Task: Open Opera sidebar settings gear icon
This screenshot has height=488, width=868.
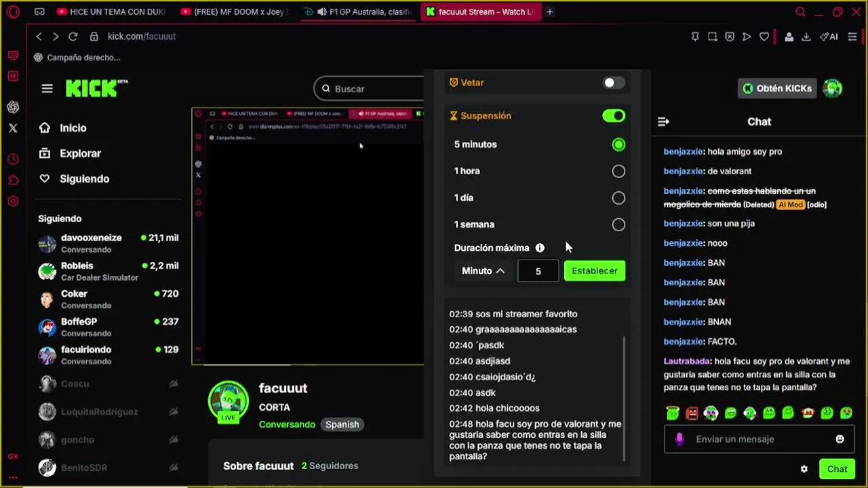Action: click(13, 201)
